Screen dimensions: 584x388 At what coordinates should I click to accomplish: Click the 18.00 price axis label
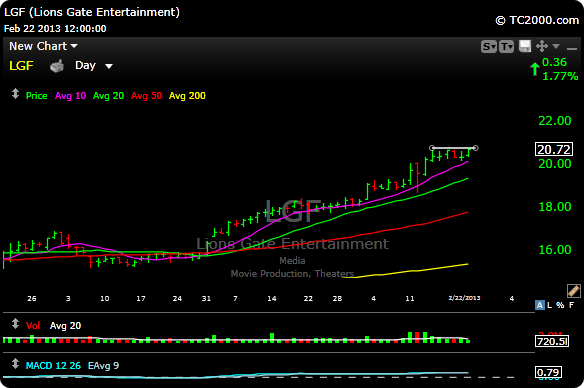555,207
